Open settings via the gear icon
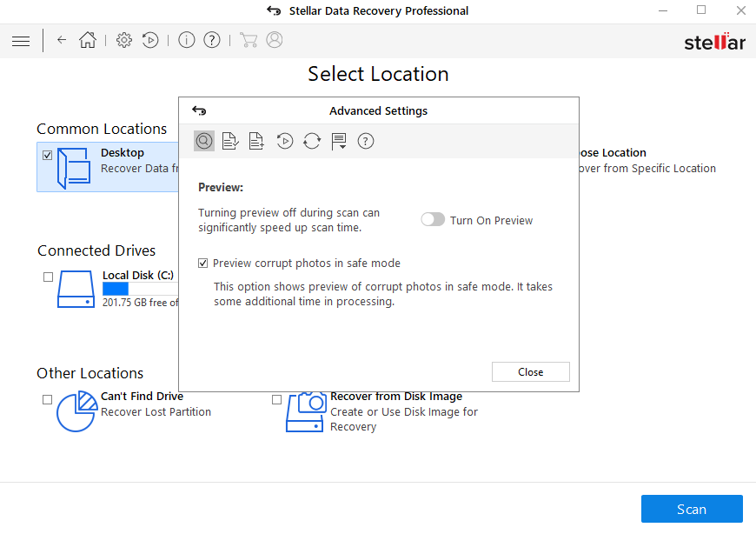The height and width of the screenshot is (534, 756). 124,40
